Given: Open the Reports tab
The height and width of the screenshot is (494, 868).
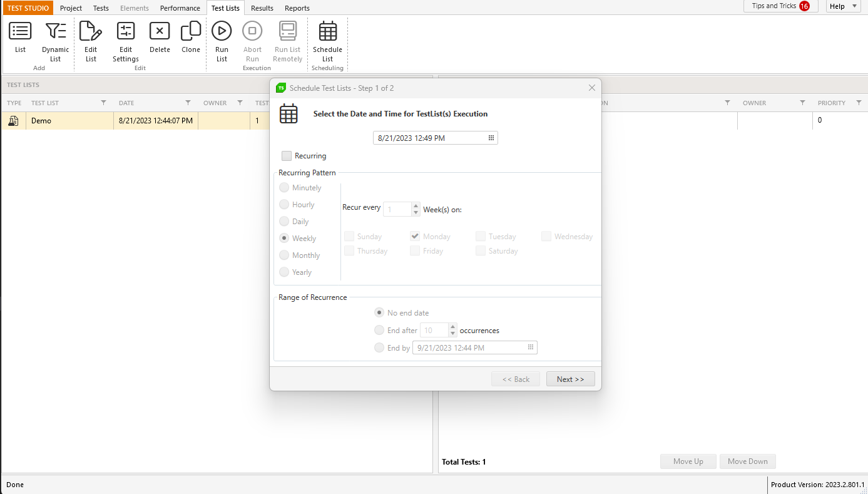Looking at the screenshot, I should (297, 8).
